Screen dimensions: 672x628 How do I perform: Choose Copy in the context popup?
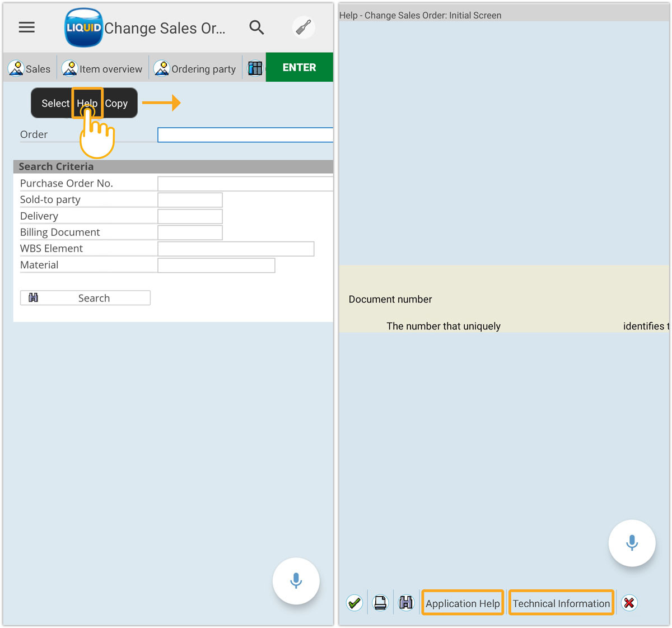click(x=116, y=103)
